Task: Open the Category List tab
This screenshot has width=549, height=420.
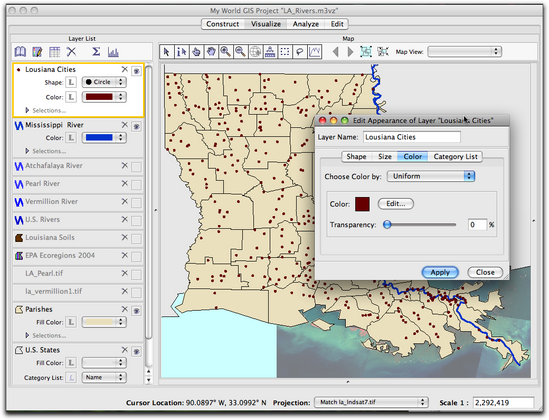Action: pyautogui.click(x=455, y=156)
